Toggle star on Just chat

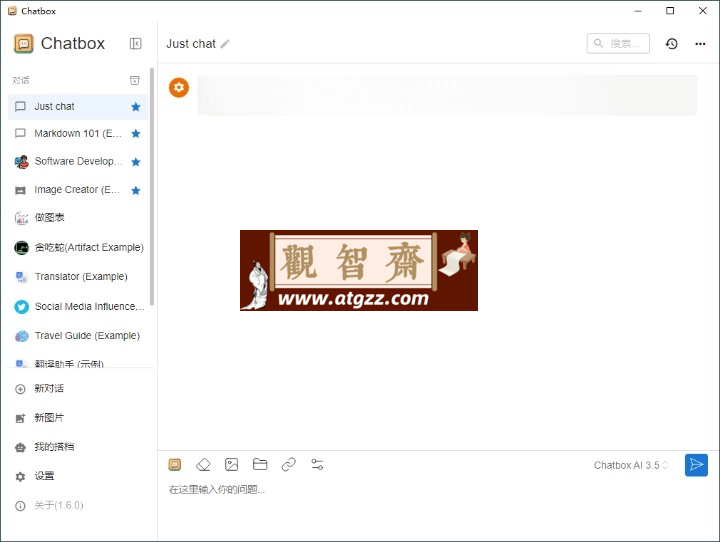pos(135,107)
